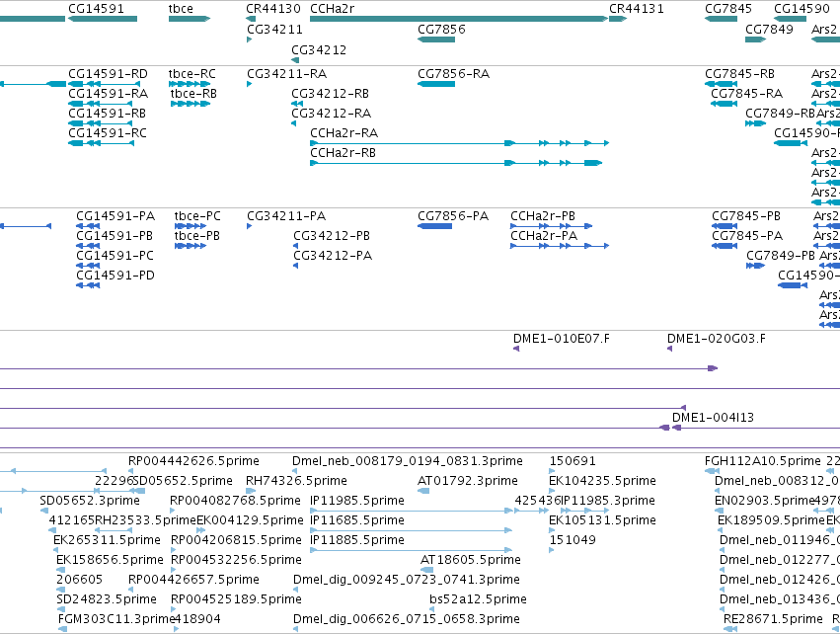840x634 pixels.
Task: Select the CR44130 gene label
Action: click(273, 9)
